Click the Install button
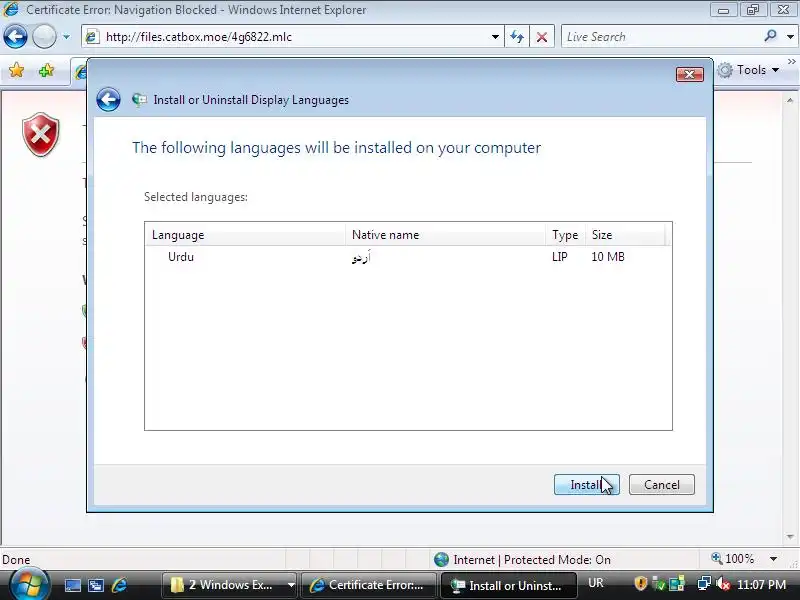Viewport: 800px width, 600px height. pos(586,484)
